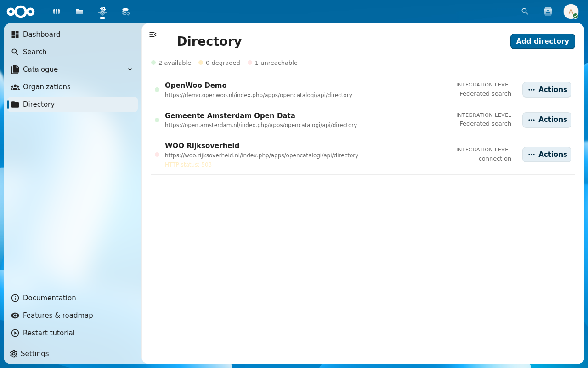Viewport: 588px width, 368px height.
Task: Click the demo.openwoo.nl directory URL
Action: 259,95
